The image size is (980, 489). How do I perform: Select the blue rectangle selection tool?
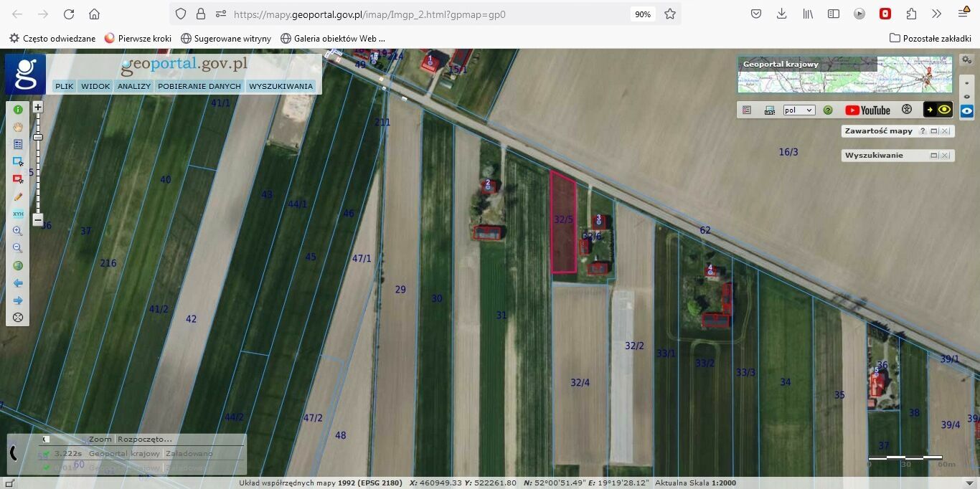(18, 161)
